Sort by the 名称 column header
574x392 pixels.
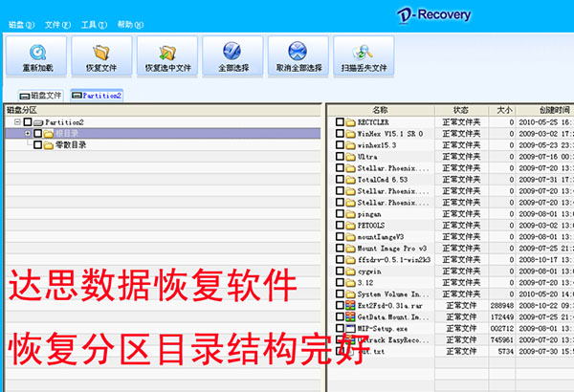click(x=381, y=110)
